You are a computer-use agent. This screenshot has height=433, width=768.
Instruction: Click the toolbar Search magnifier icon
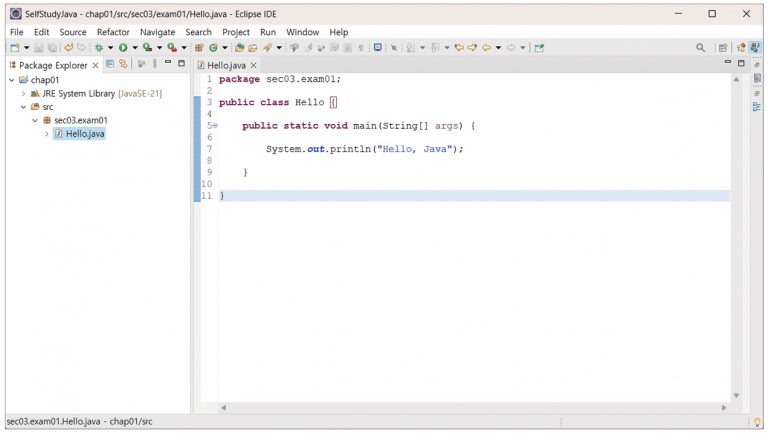pos(700,48)
